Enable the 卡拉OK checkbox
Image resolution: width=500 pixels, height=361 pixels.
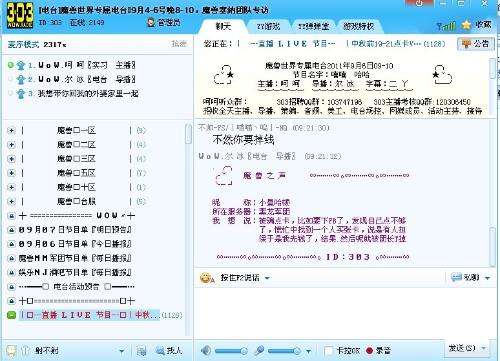(329, 351)
